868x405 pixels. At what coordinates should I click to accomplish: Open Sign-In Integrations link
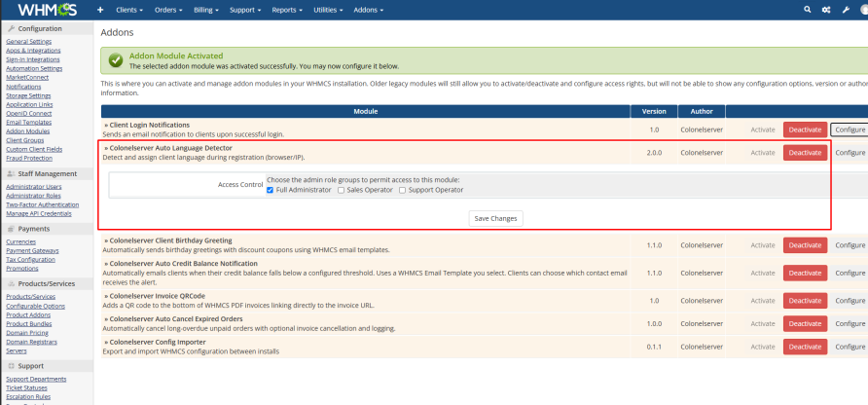pos(33,59)
